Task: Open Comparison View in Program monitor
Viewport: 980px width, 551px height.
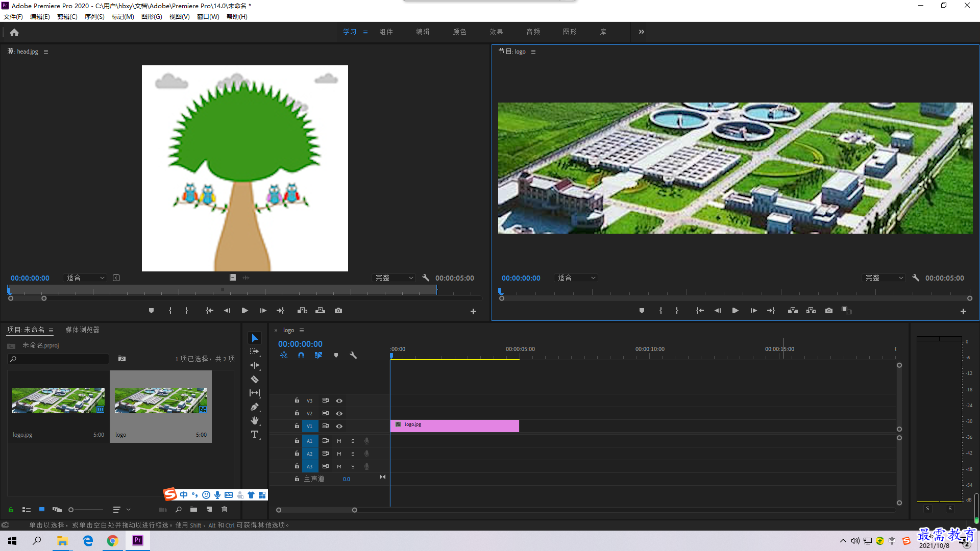Action: (x=847, y=311)
